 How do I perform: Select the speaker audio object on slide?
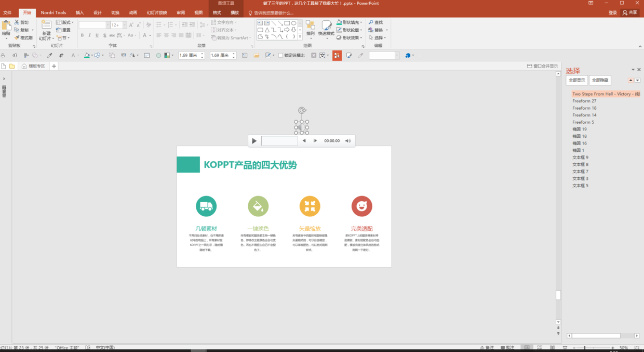302,127
